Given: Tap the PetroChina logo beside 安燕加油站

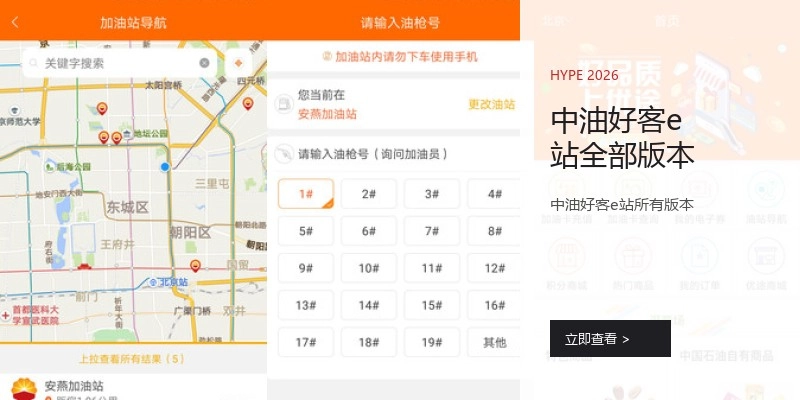Looking at the screenshot, I should 24,389.
